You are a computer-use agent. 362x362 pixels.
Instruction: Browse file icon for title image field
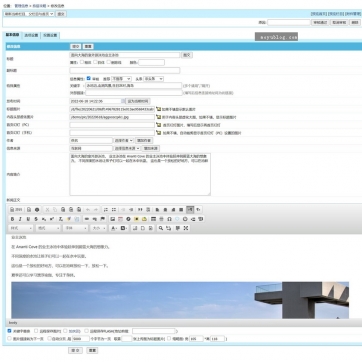click(158, 109)
